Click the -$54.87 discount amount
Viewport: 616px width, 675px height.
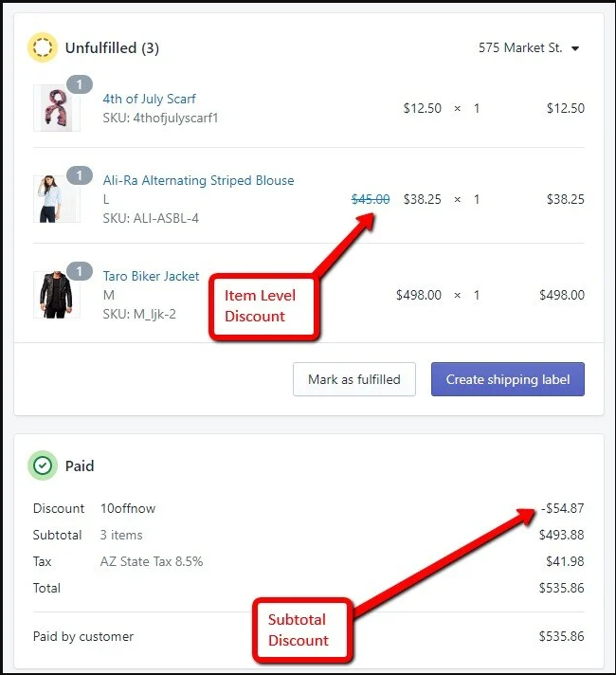coord(563,508)
